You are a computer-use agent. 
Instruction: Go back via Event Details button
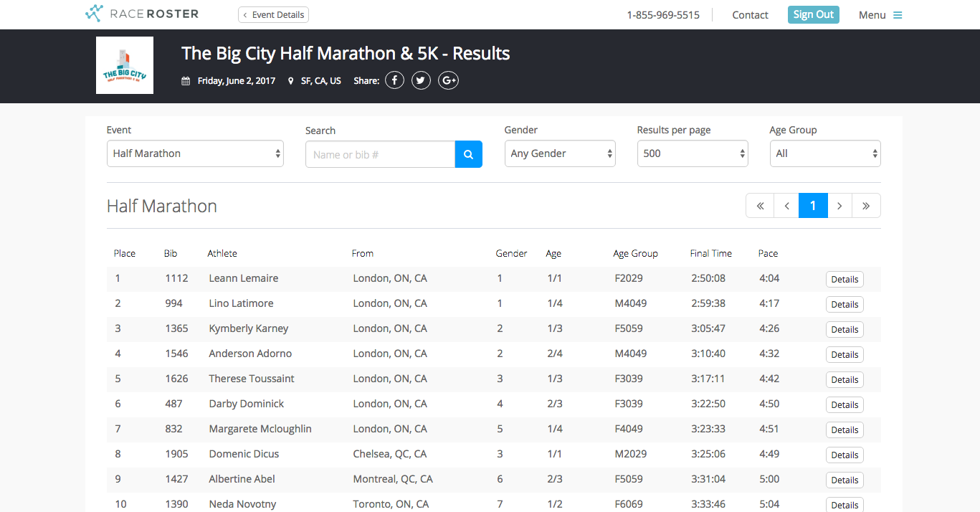pos(273,15)
